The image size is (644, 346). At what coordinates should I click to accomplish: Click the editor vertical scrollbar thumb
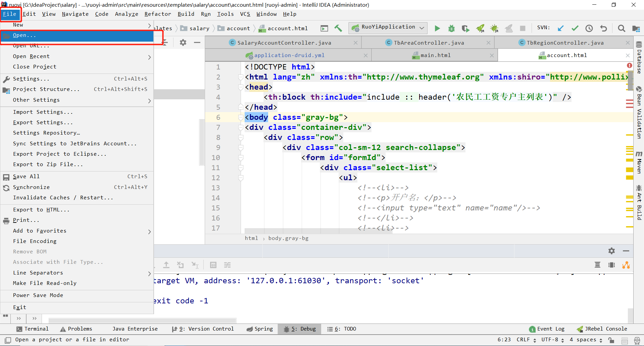tap(631, 81)
